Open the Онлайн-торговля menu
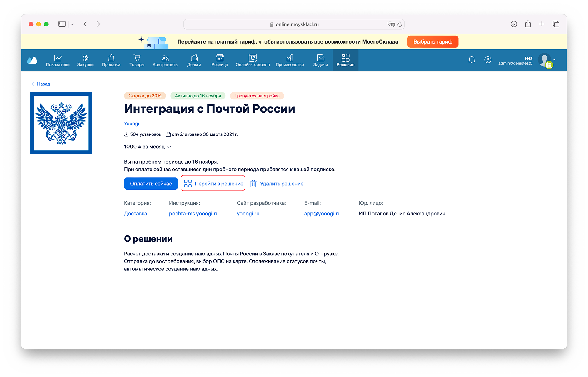The height and width of the screenshot is (377, 588). tap(253, 60)
